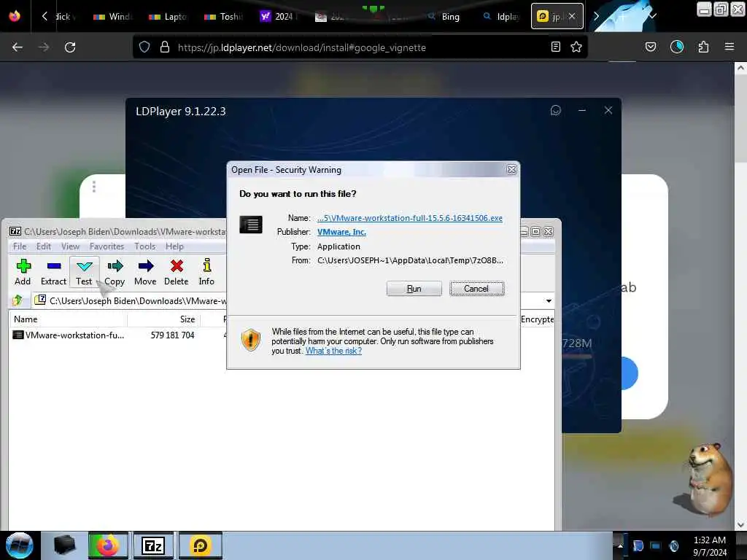Screen dimensions: 747x560
Task: Open LDPlayer installer feedback chat icon
Action: pos(555,111)
